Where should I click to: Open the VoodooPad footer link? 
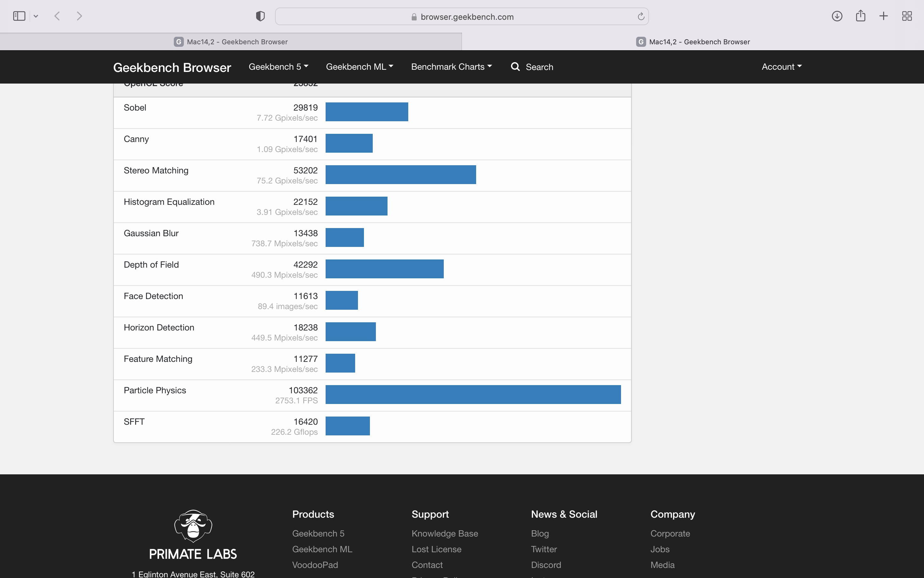(x=315, y=565)
